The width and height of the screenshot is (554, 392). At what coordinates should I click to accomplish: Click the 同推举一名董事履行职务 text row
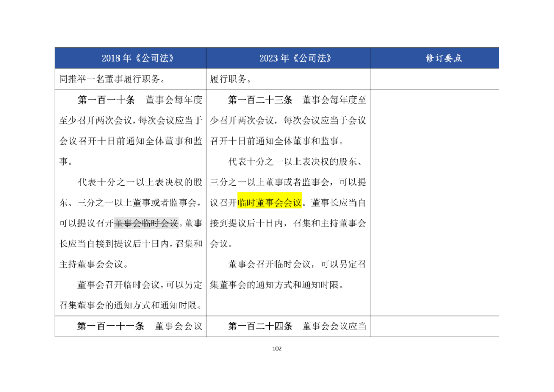pos(112,79)
